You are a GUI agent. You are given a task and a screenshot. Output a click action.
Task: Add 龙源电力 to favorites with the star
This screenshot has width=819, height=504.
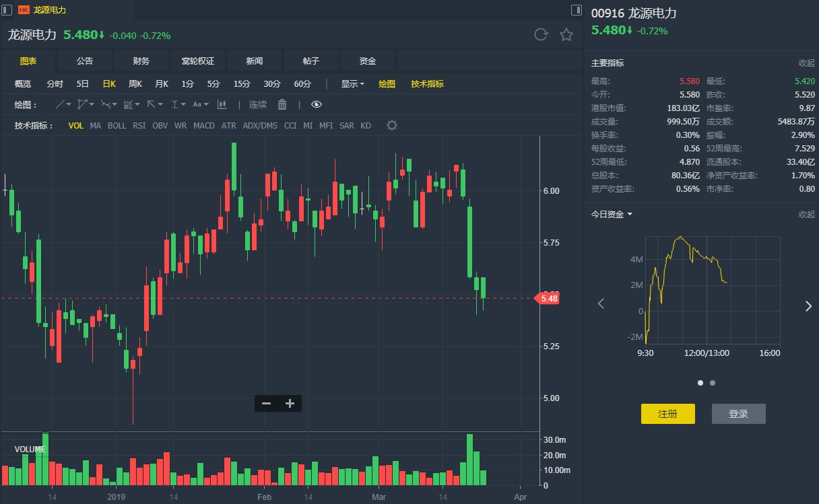coord(566,35)
